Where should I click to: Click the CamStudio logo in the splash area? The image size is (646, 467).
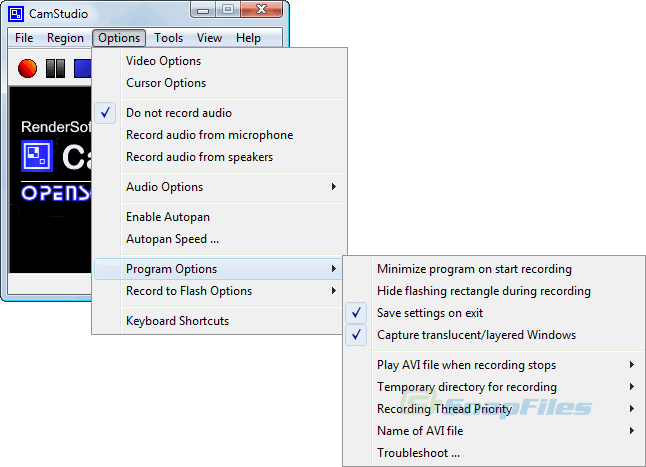tap(37, 156)
